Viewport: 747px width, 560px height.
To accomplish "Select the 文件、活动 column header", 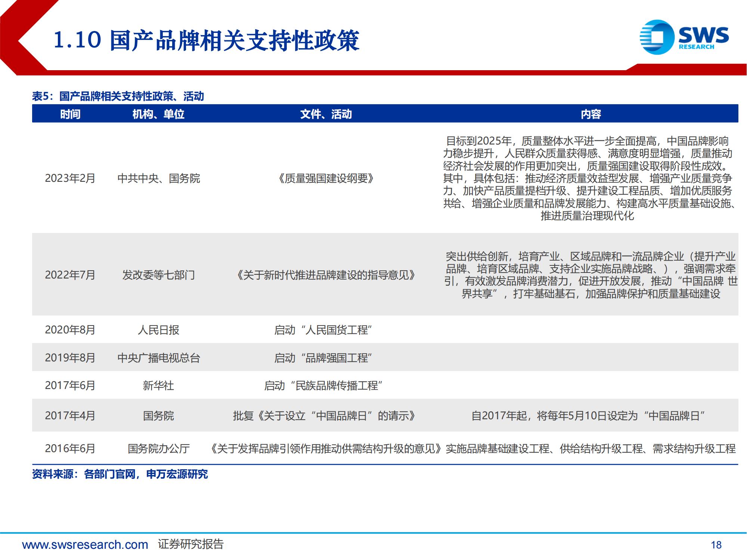I will [326, 114].
